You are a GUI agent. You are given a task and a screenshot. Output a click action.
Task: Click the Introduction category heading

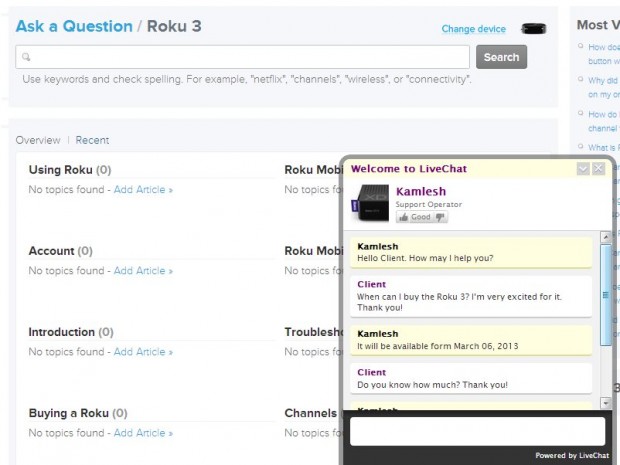62,332
